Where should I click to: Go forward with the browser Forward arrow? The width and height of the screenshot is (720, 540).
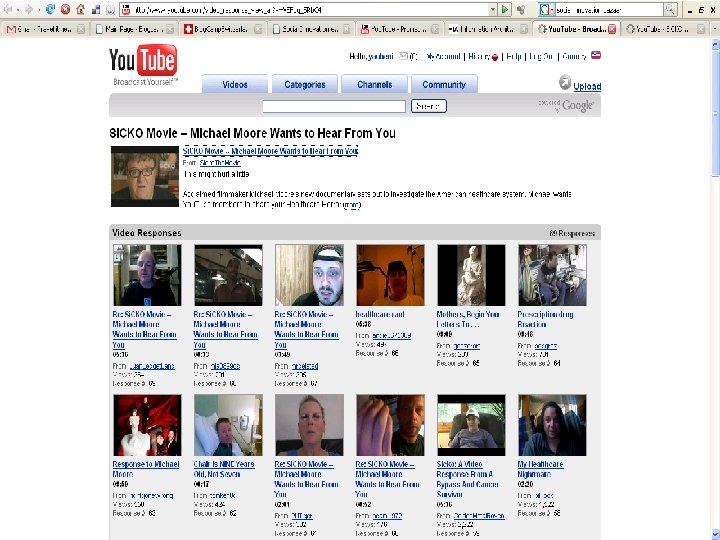[x=28, y=9]
